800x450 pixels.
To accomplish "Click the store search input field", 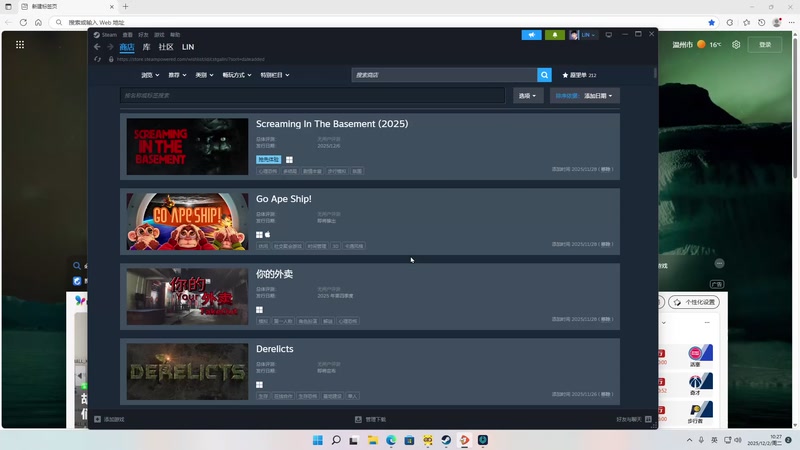I will (444, 75).
